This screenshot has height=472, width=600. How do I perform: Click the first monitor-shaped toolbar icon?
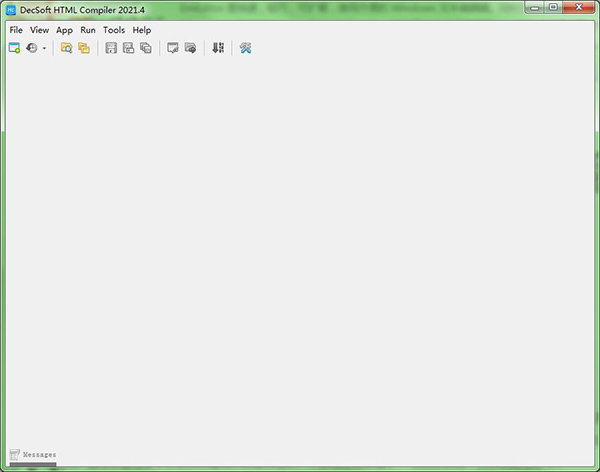point(173,48)
